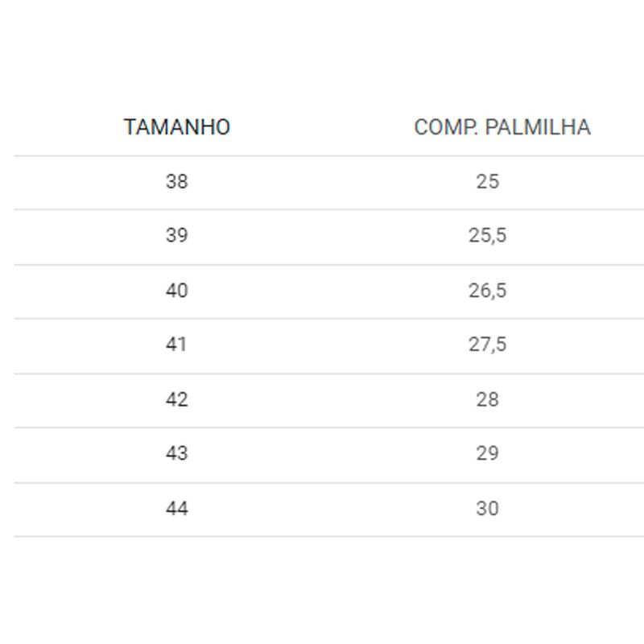
Task: Select size 39 in the table
Action: (177, 235)
